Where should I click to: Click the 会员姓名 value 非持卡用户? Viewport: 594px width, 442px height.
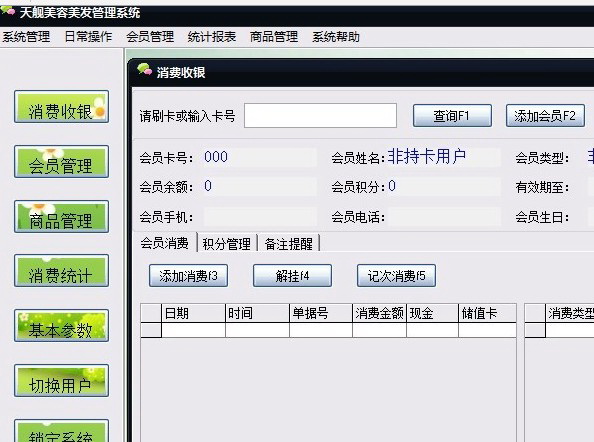click(x=427, y=156)
